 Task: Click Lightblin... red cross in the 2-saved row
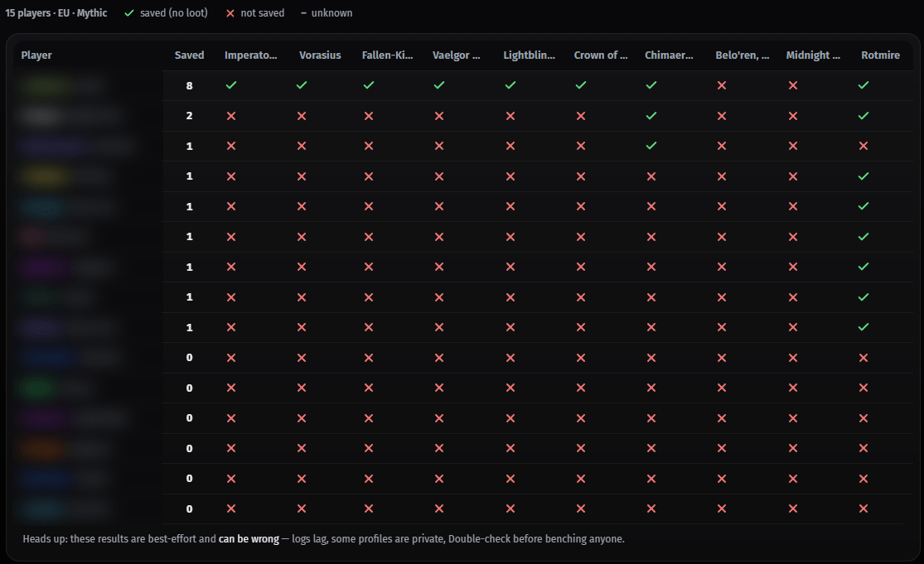510,116
